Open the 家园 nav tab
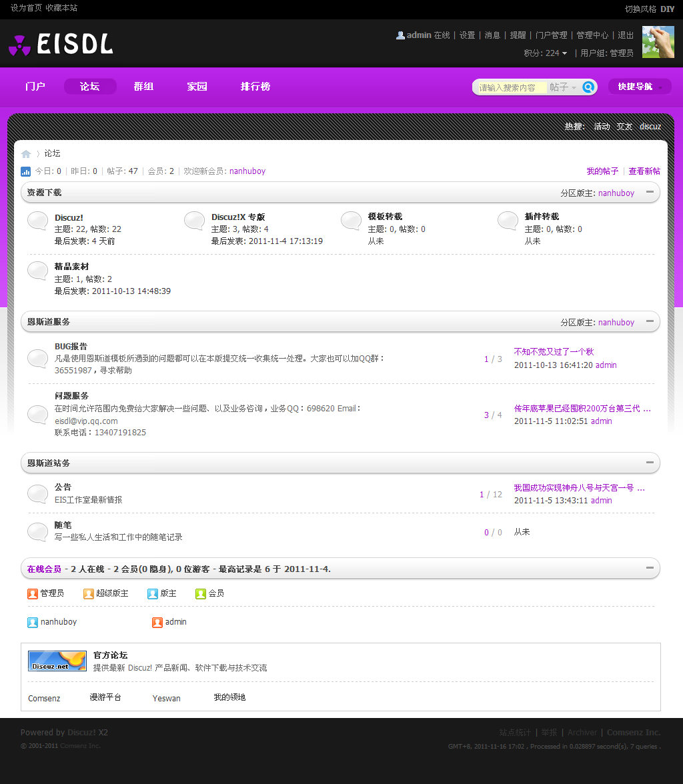The height and width of the screenshot is (784, 683). [197, 87]
